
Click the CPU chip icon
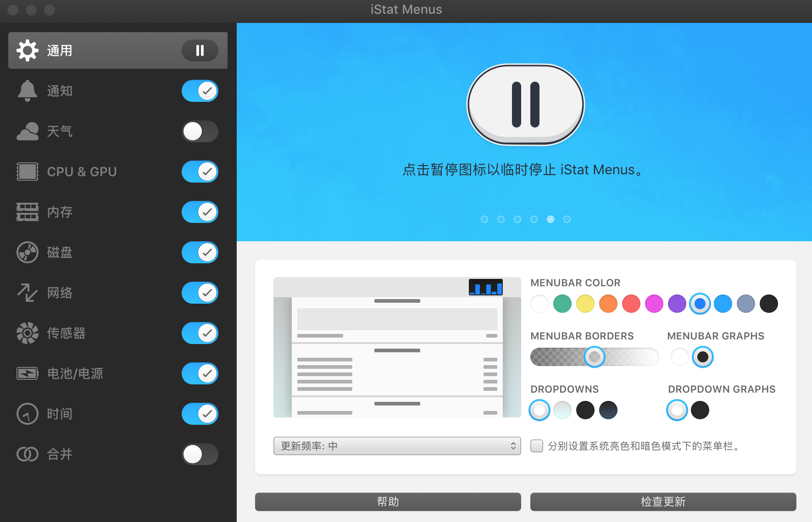[x=28, y=172]
